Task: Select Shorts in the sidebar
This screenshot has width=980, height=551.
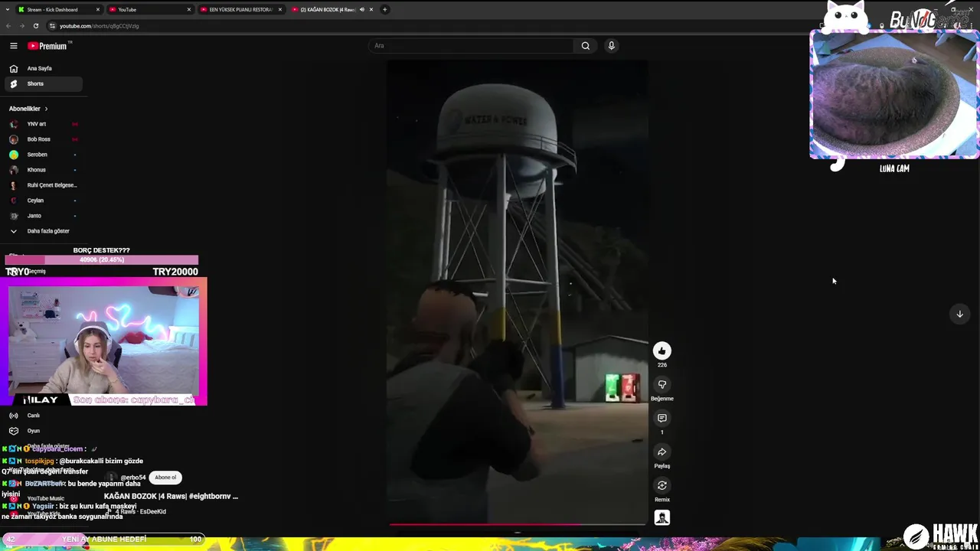Action: click(43, 83)
